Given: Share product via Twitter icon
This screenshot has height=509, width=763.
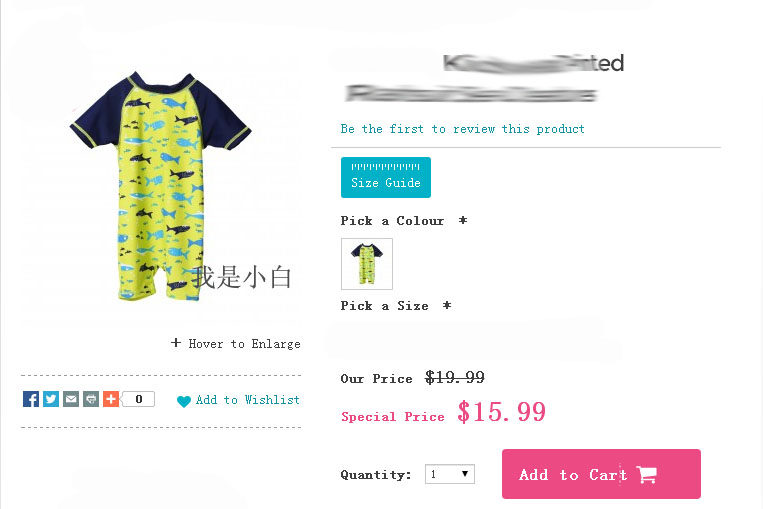Looking at the screenshot, I should tap(51, 399).
